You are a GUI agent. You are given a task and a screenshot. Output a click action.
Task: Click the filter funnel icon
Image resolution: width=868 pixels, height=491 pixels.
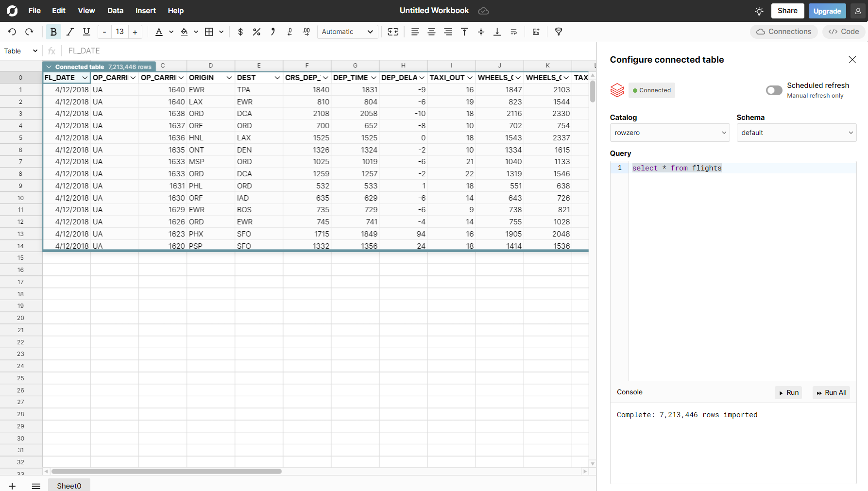(x=559, y=32)
